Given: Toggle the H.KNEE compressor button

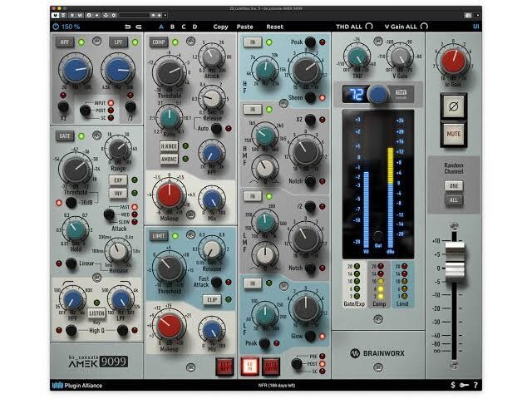Looking at the screenshot, I should (x=169, y=146).
